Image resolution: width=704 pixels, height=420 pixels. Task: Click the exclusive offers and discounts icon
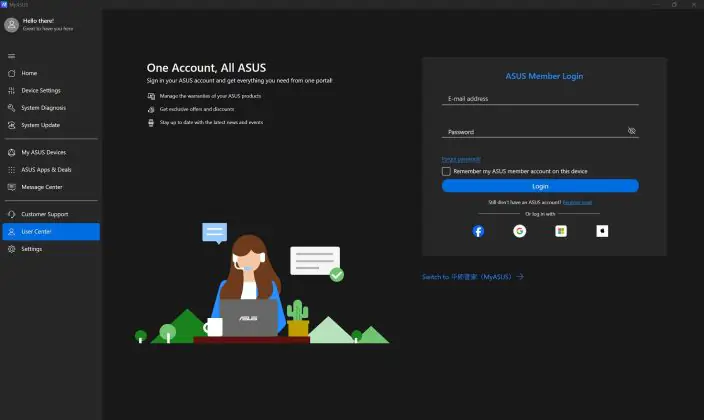(151, 109)
